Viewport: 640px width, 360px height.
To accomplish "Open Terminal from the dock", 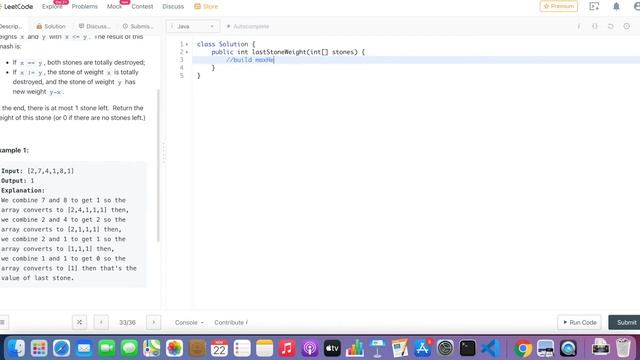I will [x=467, y=349].
